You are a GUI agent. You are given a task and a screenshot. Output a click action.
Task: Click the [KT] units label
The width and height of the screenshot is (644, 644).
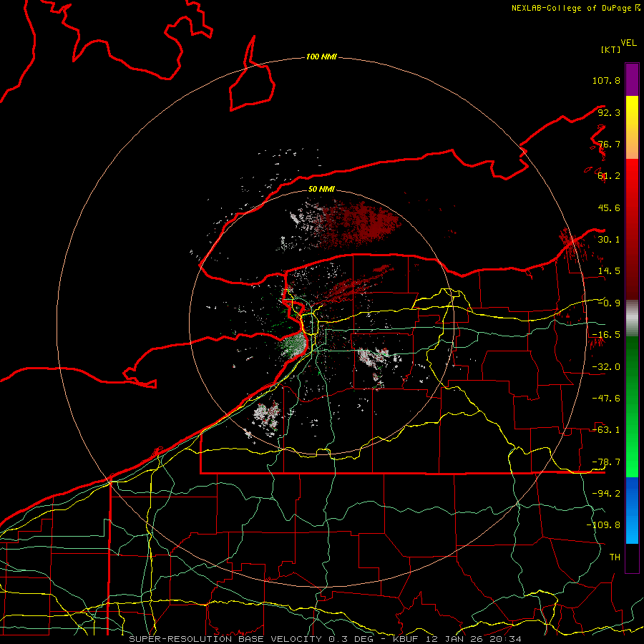[611, 49]
